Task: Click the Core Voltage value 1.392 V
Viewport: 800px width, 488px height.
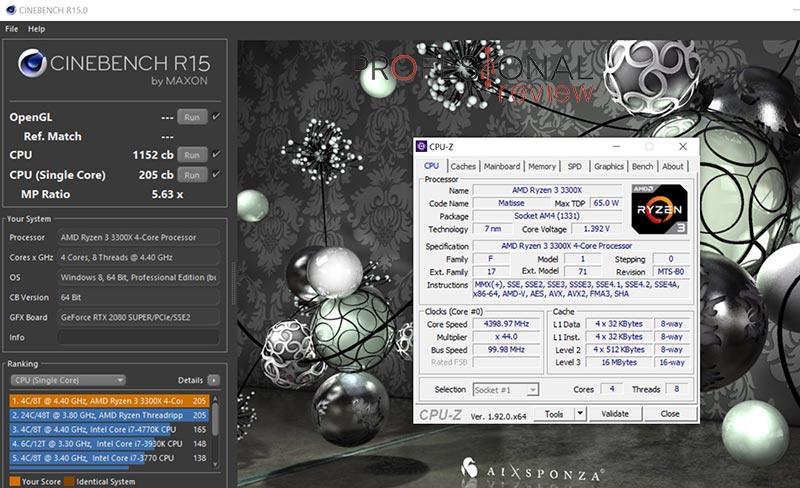Action: [596, 229]
